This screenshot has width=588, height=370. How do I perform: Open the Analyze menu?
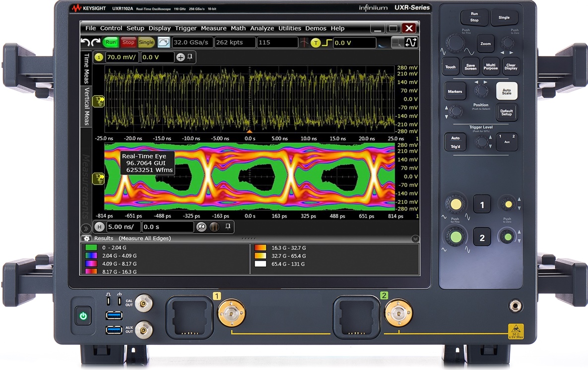[x=262, y=28]
